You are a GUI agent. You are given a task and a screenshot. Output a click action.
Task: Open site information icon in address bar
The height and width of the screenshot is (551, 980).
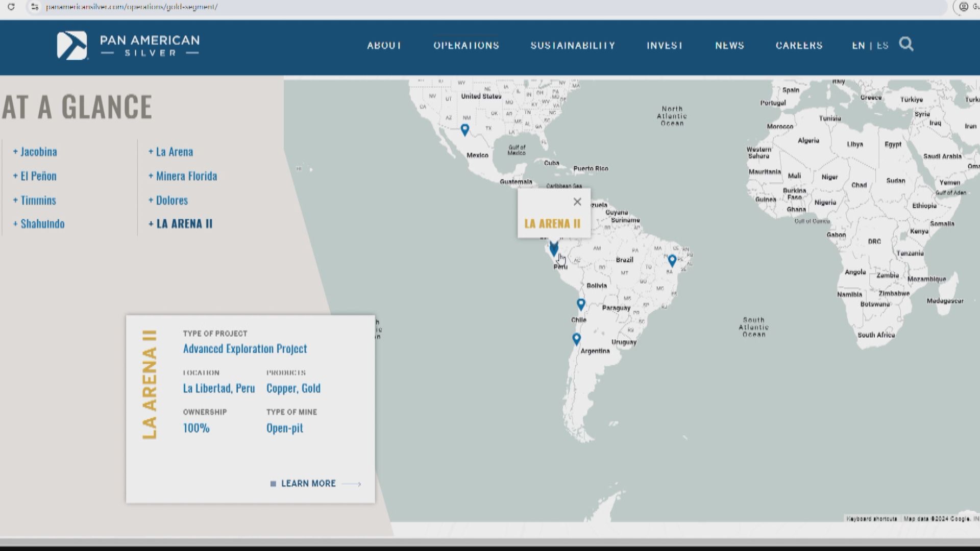point(35,7)
